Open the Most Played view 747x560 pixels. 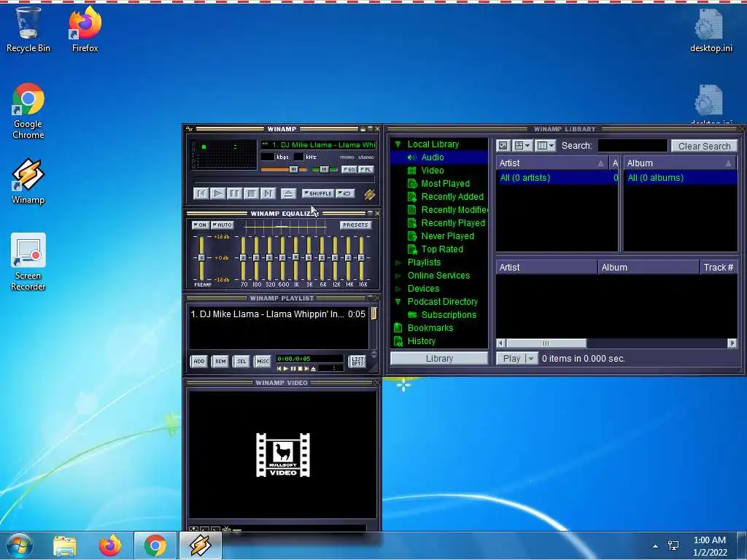(445, 184)
